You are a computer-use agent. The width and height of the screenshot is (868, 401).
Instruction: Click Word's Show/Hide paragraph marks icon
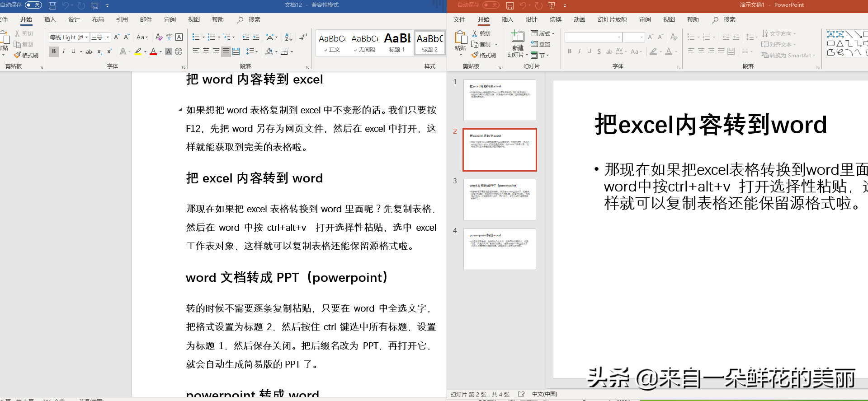pyautogui.click(x=303, y=37)
